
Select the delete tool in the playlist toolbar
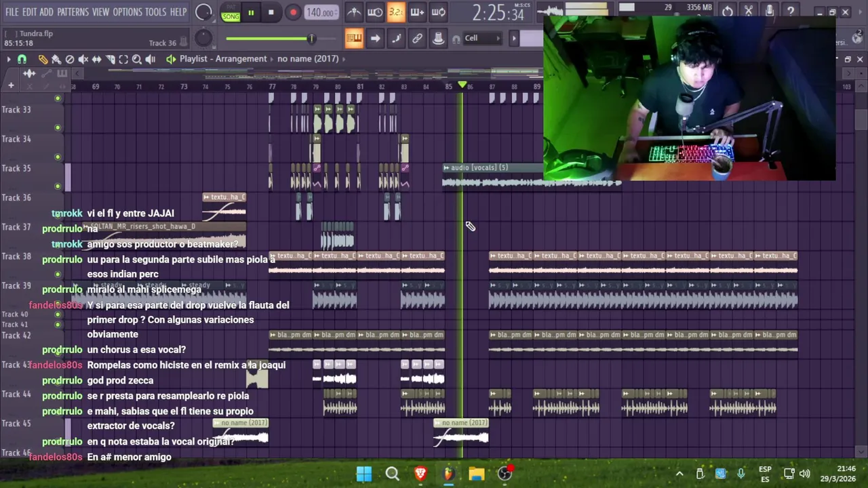coord(69,60)
